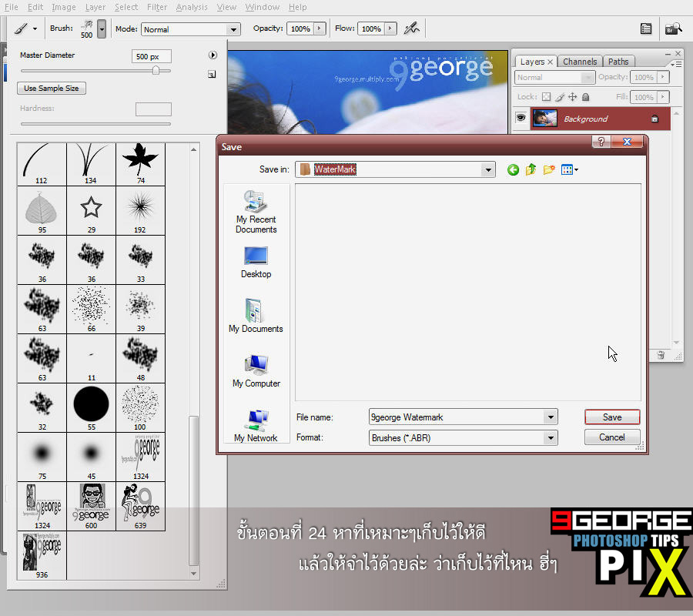Open the Analysis menu
Screen dimensions: 693x616
click(192, 7)
